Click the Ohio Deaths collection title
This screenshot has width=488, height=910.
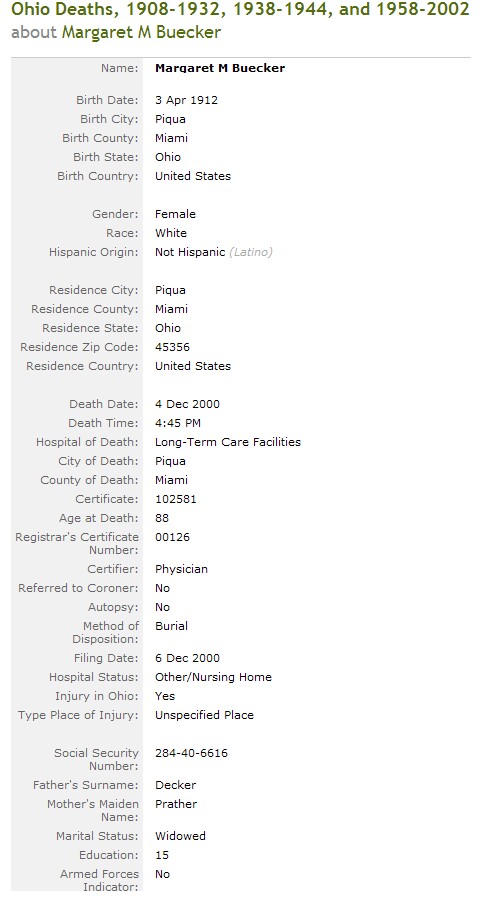click(x=240, y=9)
